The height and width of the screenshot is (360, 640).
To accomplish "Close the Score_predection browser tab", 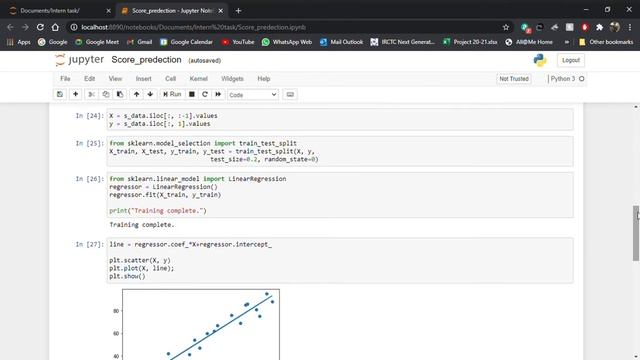I will click(221, 11).
